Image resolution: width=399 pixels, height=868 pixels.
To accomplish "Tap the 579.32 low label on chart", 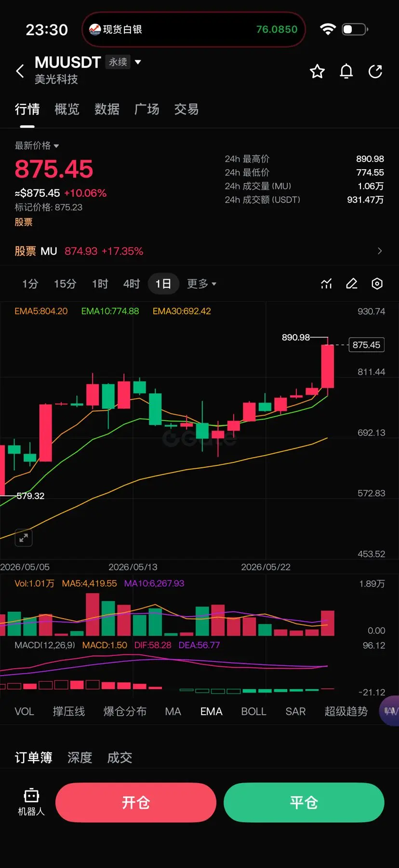I will pos(30,496).
